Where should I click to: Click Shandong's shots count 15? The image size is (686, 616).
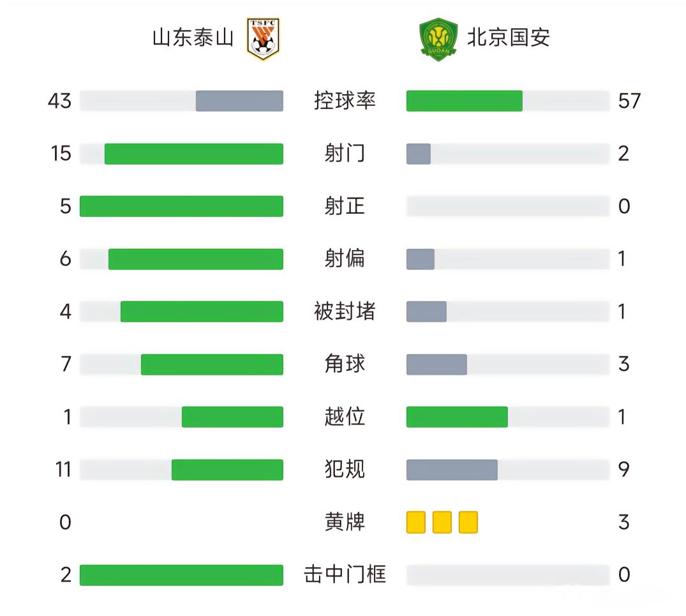point(61,154)
